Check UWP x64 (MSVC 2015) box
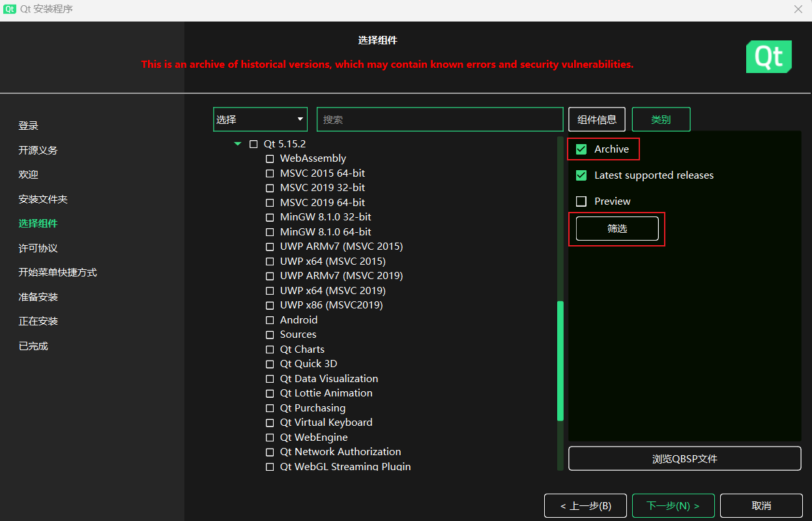Viewport: 812px width, 521px height. 270,261
